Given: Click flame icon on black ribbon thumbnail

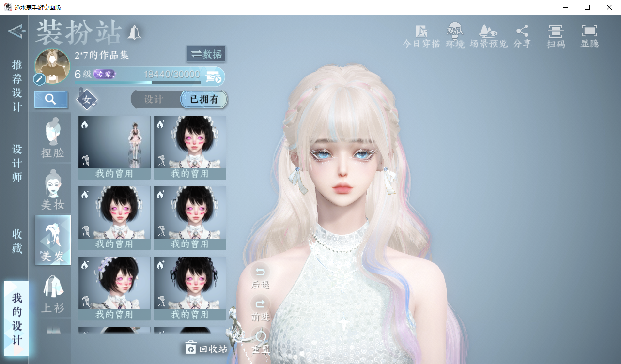Looking at the screenshot, I should point(161,264).
